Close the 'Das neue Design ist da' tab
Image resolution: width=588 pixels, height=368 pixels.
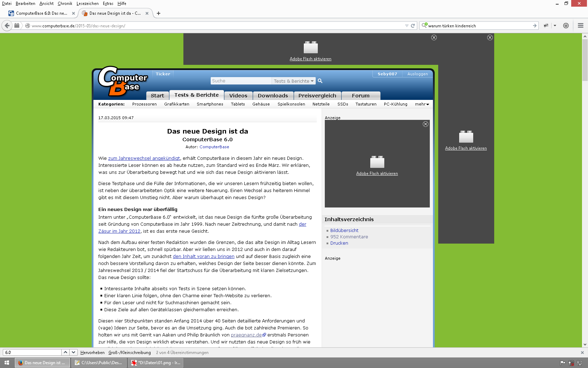pyautogui.click(x=147, y=13)
